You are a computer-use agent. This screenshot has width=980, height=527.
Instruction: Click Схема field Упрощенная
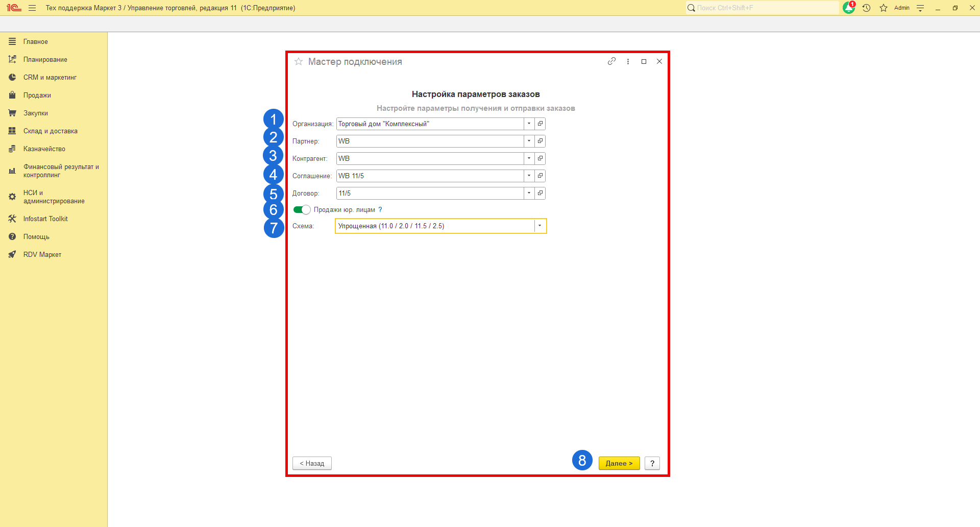(434, 226)
